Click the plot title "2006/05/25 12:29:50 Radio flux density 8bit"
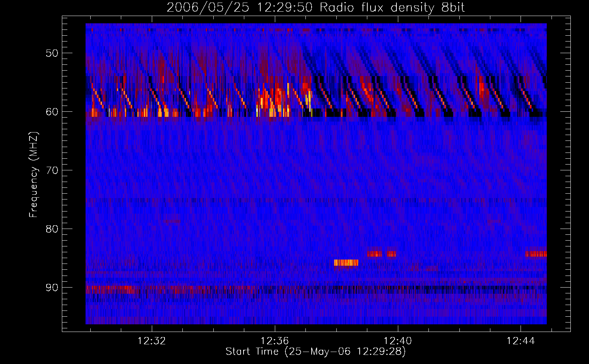 (316, 7)
